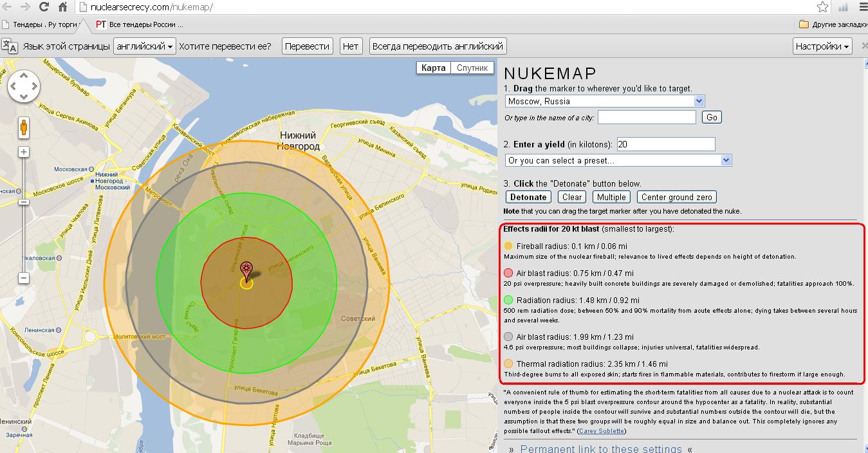
Task: Open the yield preset dropdown
Action: coord(618,160)
